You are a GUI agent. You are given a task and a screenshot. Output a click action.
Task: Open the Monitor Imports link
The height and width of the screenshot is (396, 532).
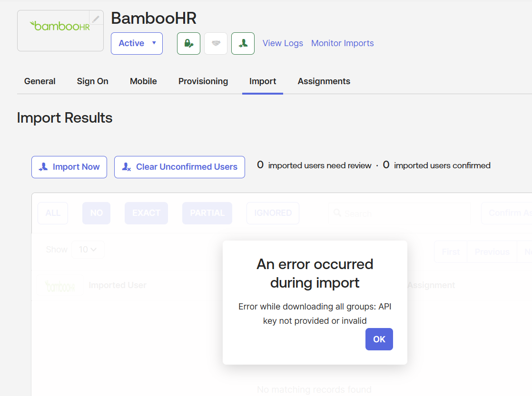pyautogui.click(x=342, y=43)
